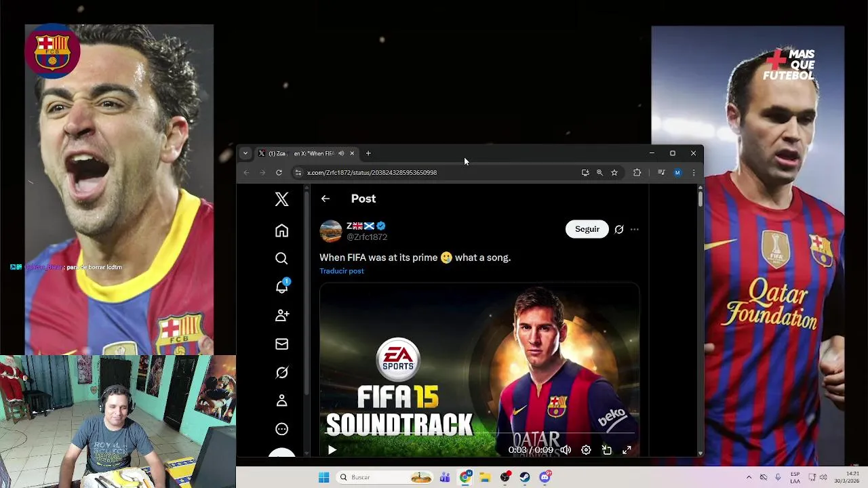868x488 pixels.
Task: Open the Chrome extensions puzzle icon
Action: 637,173
